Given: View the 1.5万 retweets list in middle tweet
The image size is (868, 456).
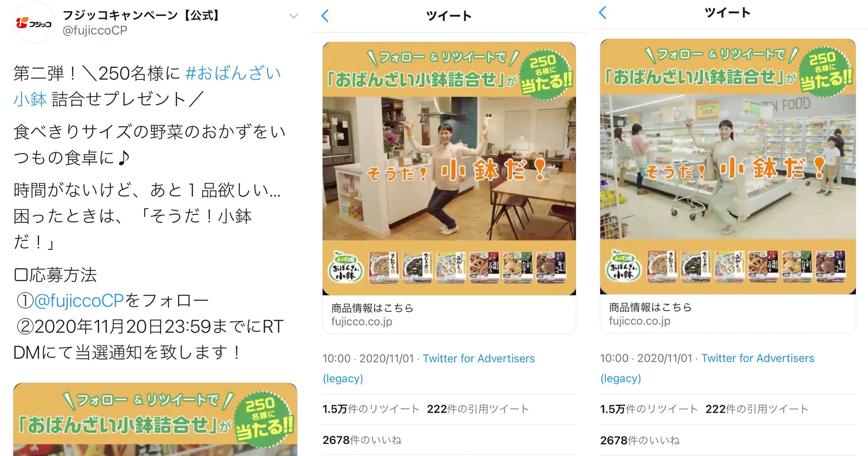Looking at the screenshot, I should pos(371,409).
